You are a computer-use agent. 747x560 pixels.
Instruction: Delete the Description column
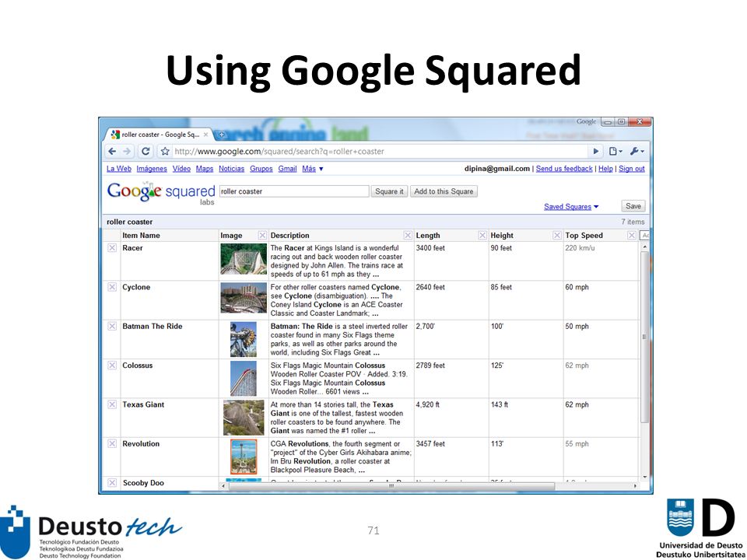coord(408,235)
